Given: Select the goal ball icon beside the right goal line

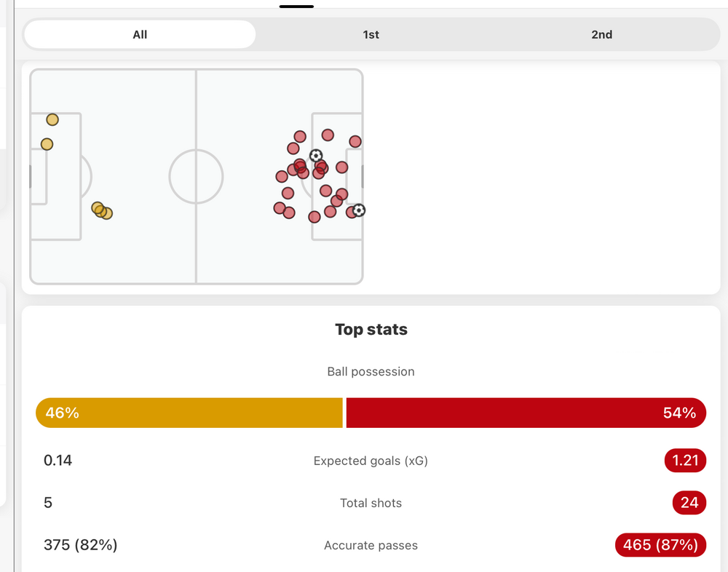Looking at the screenshot, I should coord(359,210).
